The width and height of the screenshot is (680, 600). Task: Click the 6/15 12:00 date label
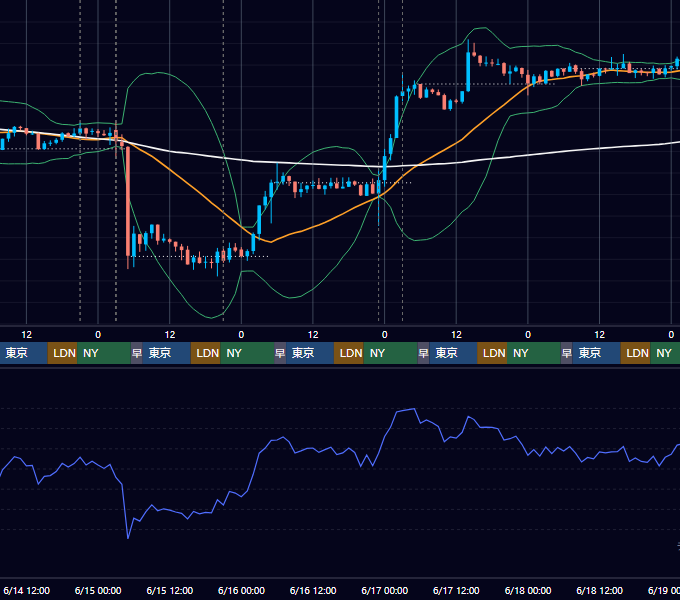click(170, 590)
